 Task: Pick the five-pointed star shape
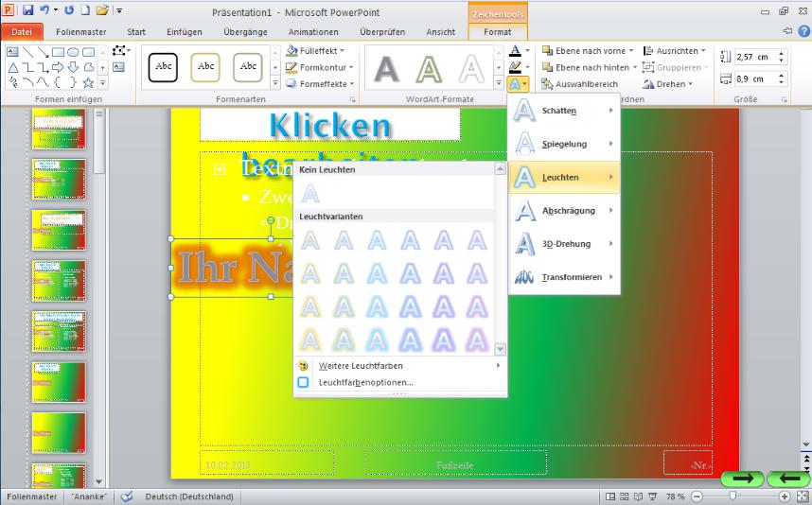pos(87,83)
